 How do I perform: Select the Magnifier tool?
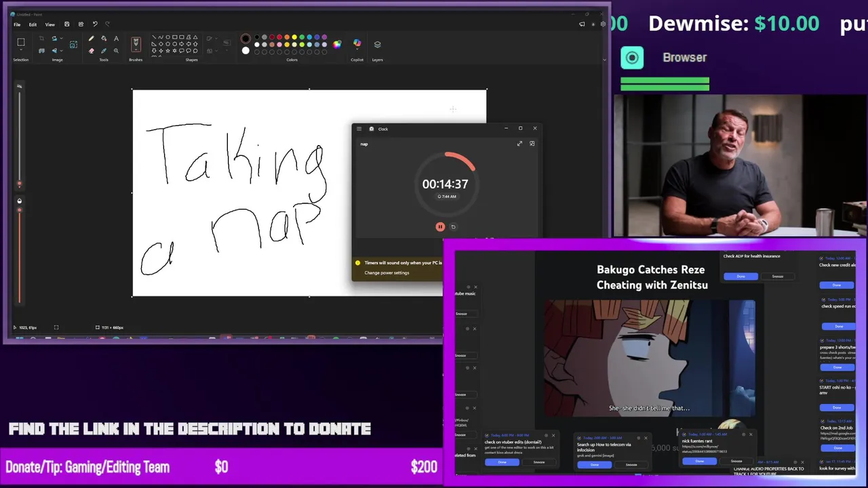tap(117, 51)
